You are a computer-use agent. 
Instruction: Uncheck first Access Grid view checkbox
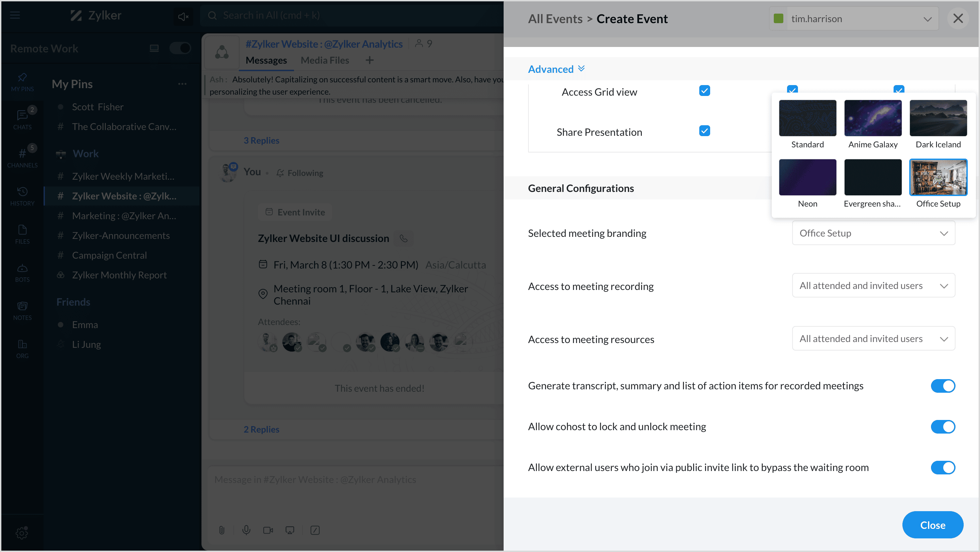pyautogui.click(x=705, y=91)
